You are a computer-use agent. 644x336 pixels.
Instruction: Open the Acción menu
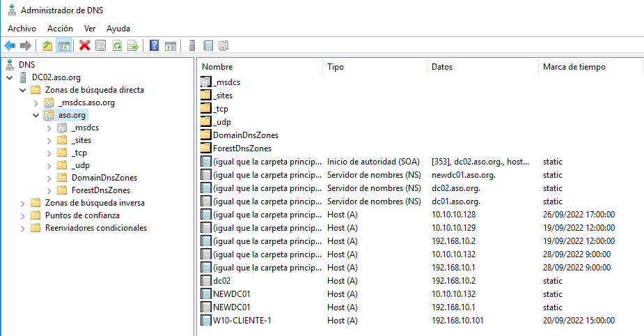click(x=60, y=29)
